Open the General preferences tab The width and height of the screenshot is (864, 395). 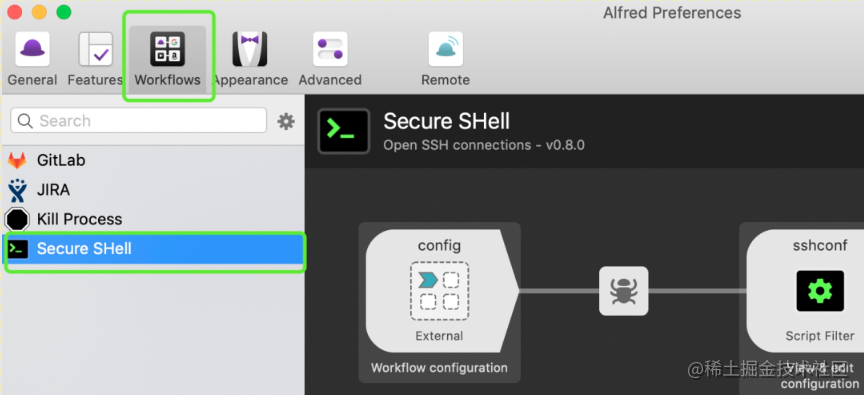tap(33, 59)
